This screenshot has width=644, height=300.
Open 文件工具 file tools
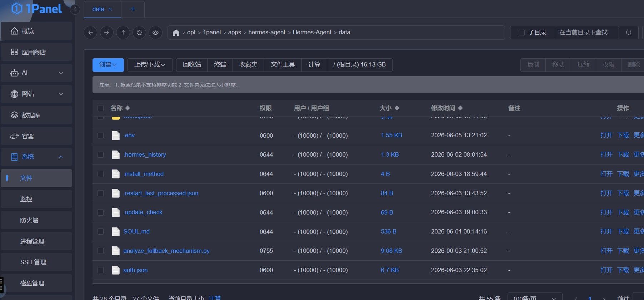point(283,65)
